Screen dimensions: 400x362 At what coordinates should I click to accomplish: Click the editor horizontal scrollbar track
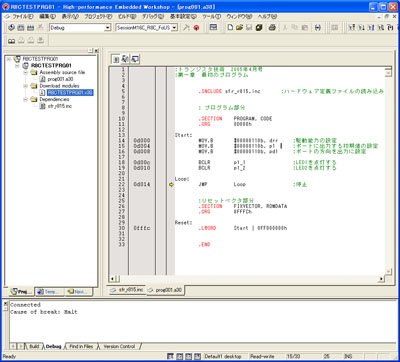tap(247, 278)
